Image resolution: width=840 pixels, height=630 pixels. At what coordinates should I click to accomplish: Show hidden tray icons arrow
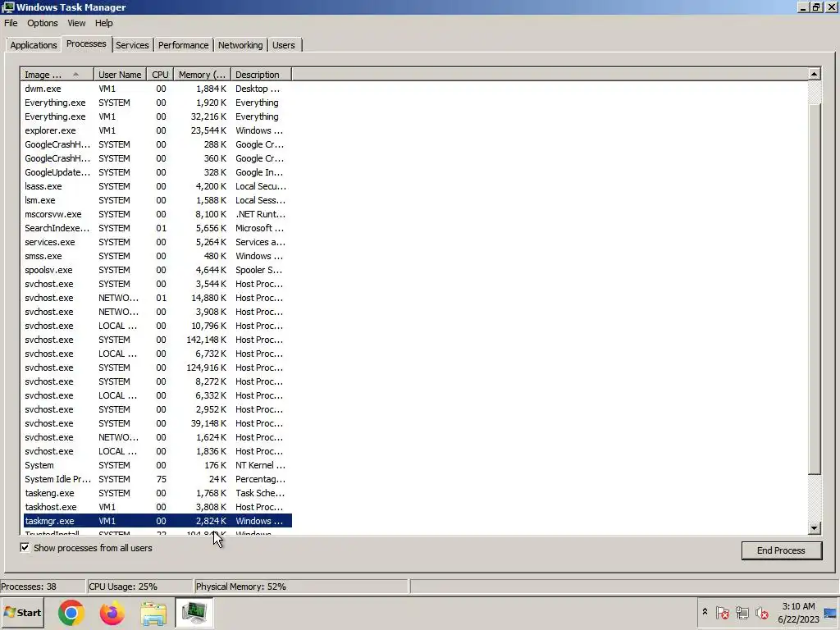pos(705,612)
